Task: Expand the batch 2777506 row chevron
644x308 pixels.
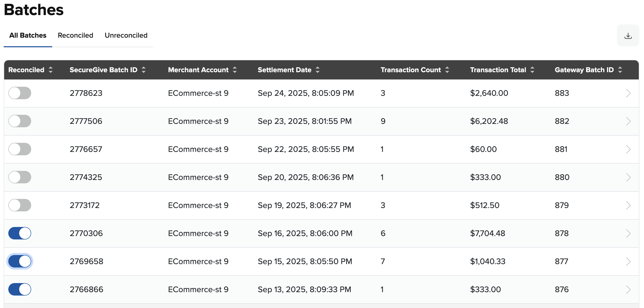Action: (628, 121)
